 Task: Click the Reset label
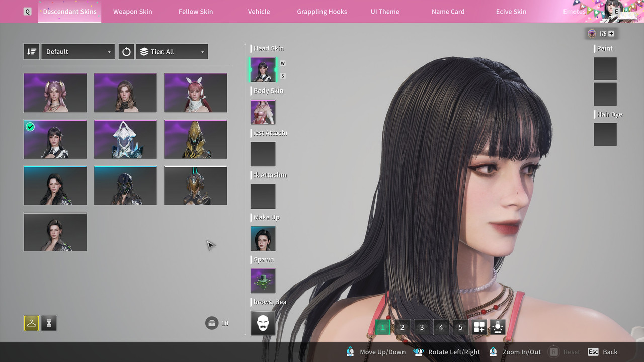pyautogui.click(x=572, y=352)
